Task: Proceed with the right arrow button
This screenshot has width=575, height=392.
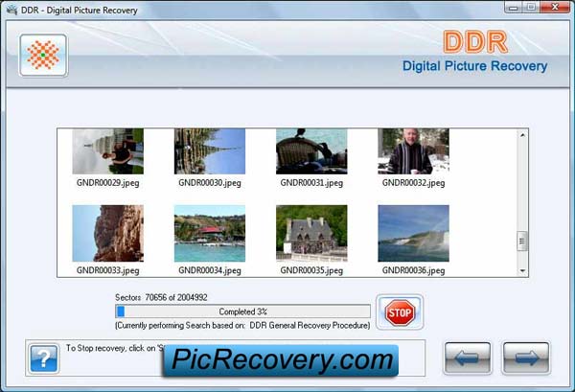Action: pyautogui.click(x=526, y=357)
